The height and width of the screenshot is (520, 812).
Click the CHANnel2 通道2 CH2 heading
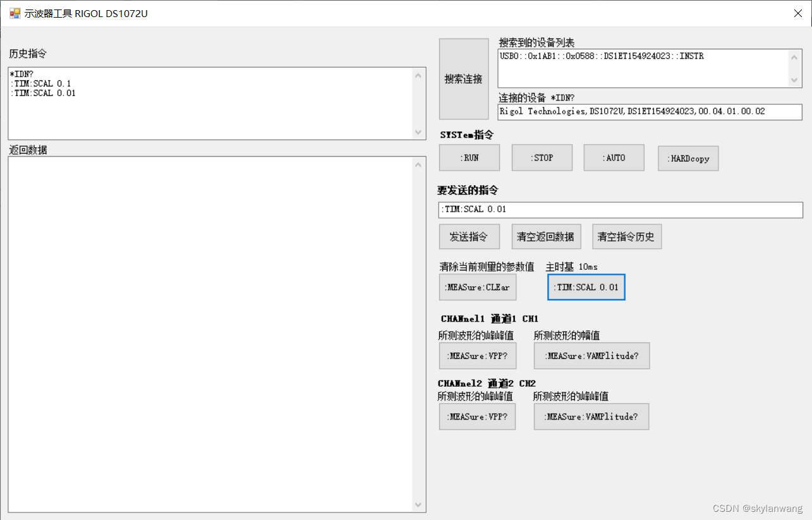click(x=487, y=384)
